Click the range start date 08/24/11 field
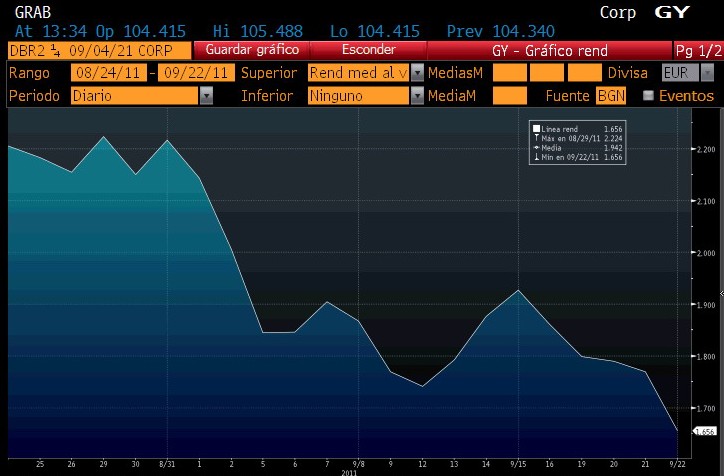Screen dimensions: 724x476 107,73
